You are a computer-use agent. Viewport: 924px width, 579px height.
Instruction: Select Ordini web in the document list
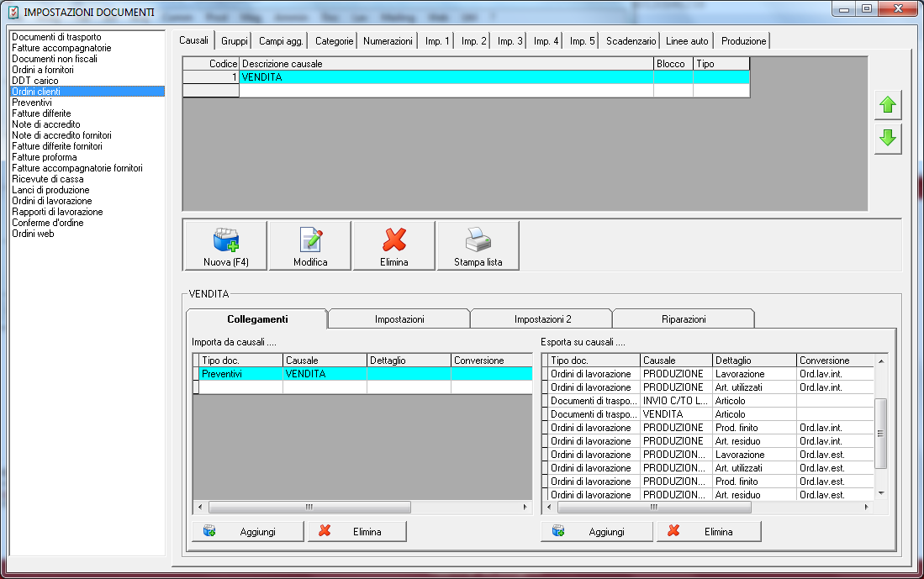[x=33, y=234]
